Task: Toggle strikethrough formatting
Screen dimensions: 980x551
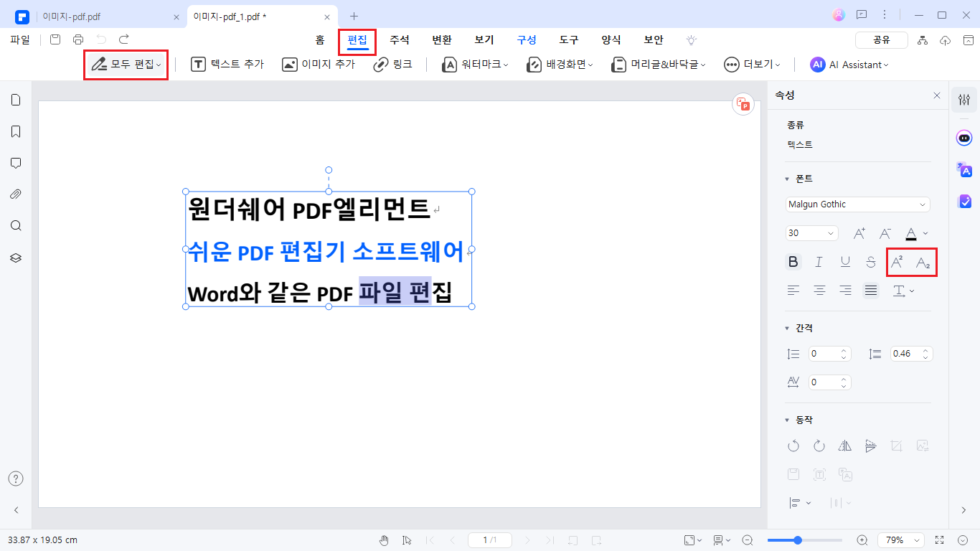Action: click(x=871, y=262)
